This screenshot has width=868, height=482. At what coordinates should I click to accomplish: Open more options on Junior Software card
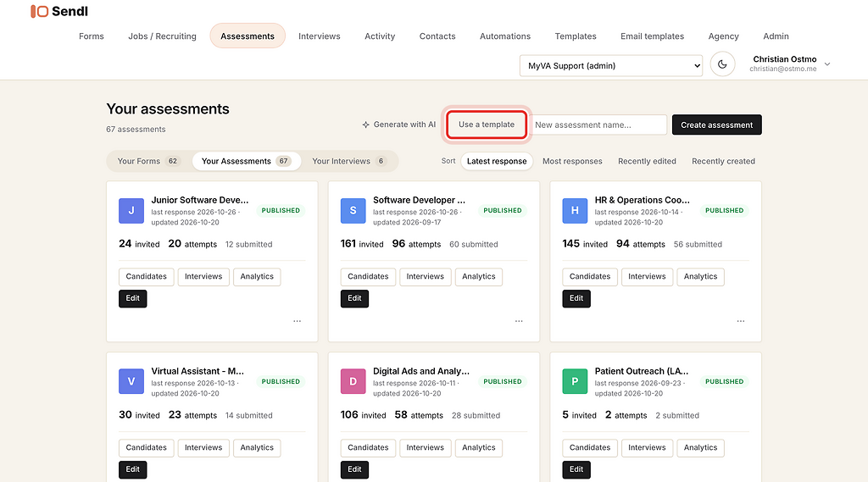[x=298, y=321]
